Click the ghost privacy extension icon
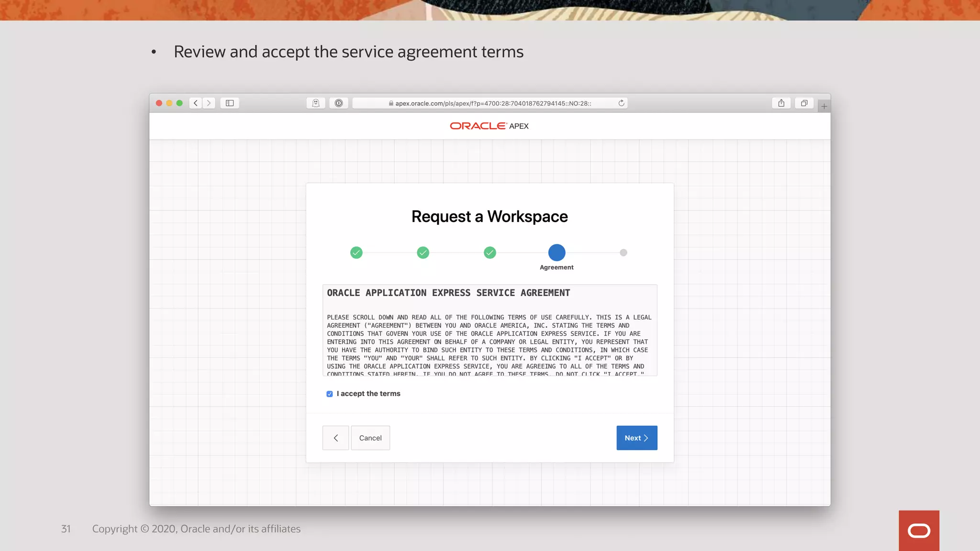The image size is (980, 551). pos(316,103)
